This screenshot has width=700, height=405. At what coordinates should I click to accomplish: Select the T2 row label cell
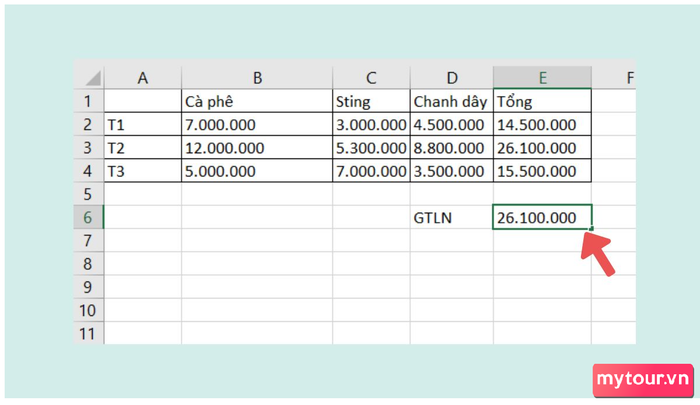tap(143, 147)
